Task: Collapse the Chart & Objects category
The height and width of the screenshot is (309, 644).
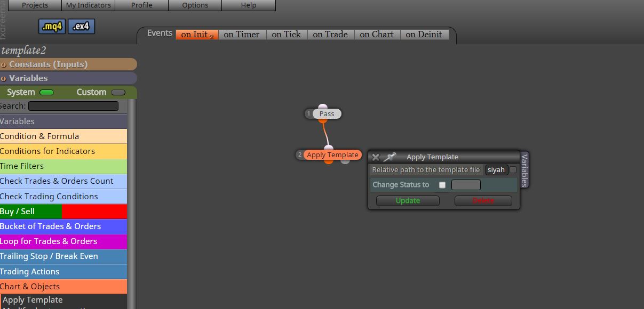Action: click(63, 287)
